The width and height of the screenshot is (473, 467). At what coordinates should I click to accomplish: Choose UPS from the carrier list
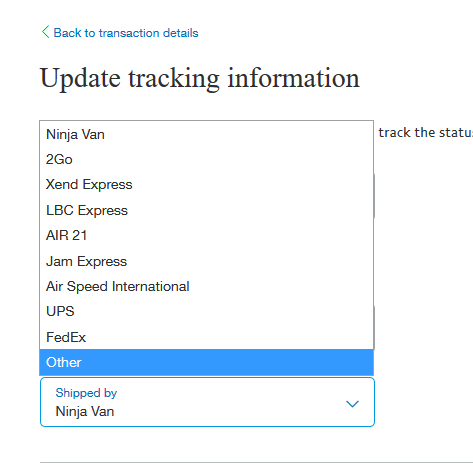[206, 311]
